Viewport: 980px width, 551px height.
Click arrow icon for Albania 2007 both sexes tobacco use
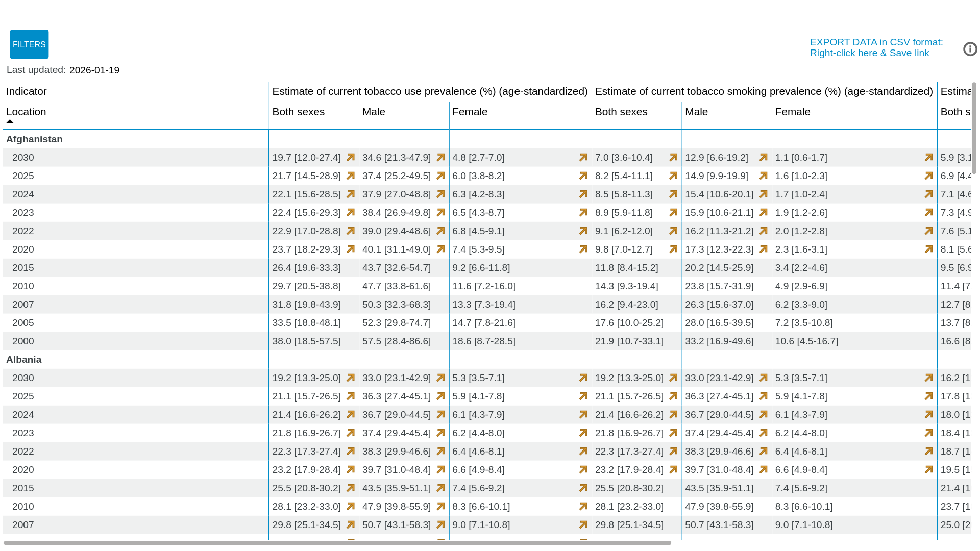click(351, 525)
